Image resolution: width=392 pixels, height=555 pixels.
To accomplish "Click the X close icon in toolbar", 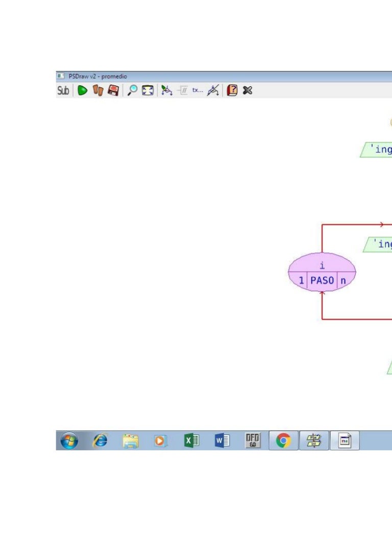I will (248, 90).
